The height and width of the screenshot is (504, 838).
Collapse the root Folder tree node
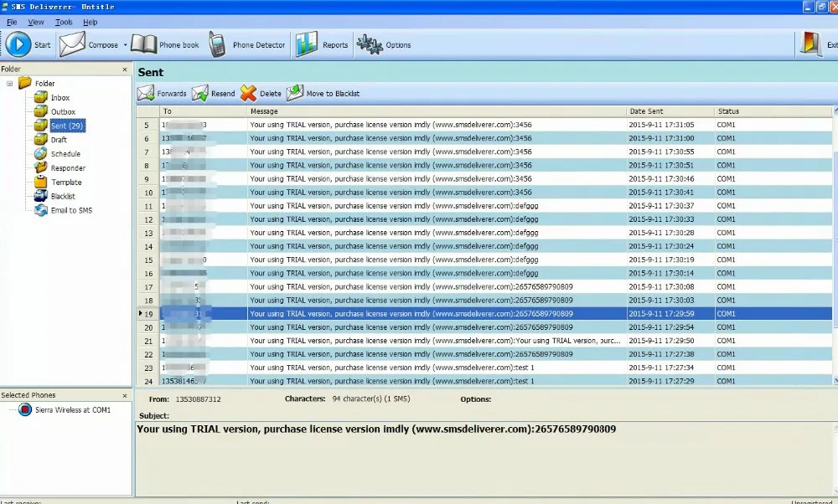[9, 84]
